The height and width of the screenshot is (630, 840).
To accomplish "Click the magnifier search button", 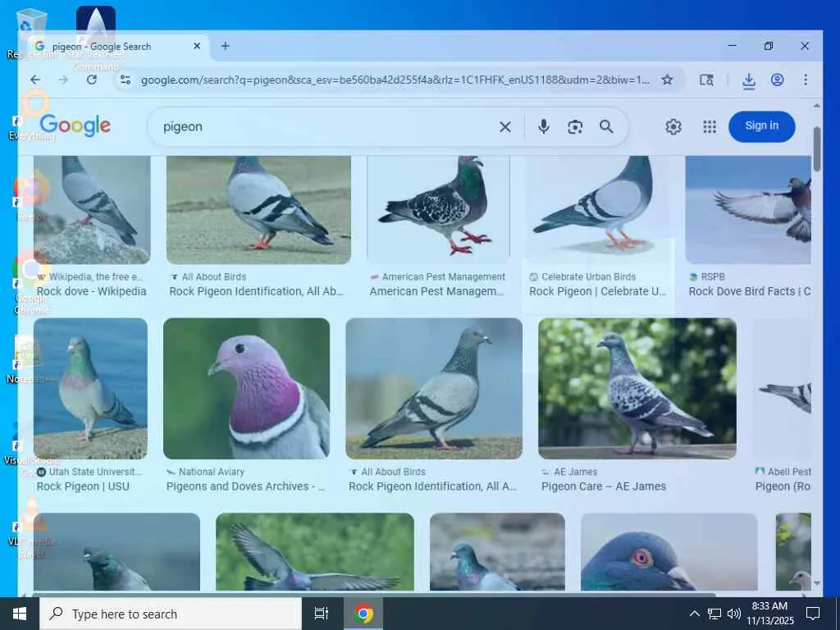I will pyautogui.click(x=606, y=127).
